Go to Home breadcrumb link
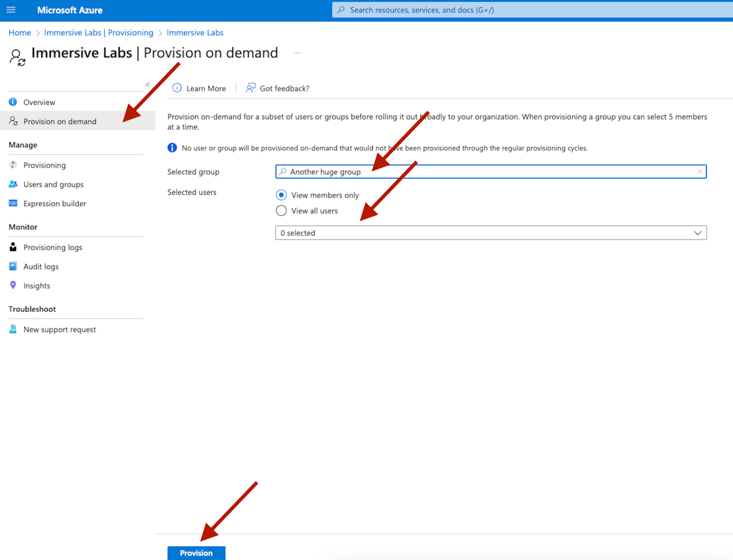Image resolution: width=733 pixels, height=560 pixels. coord(20,33)
